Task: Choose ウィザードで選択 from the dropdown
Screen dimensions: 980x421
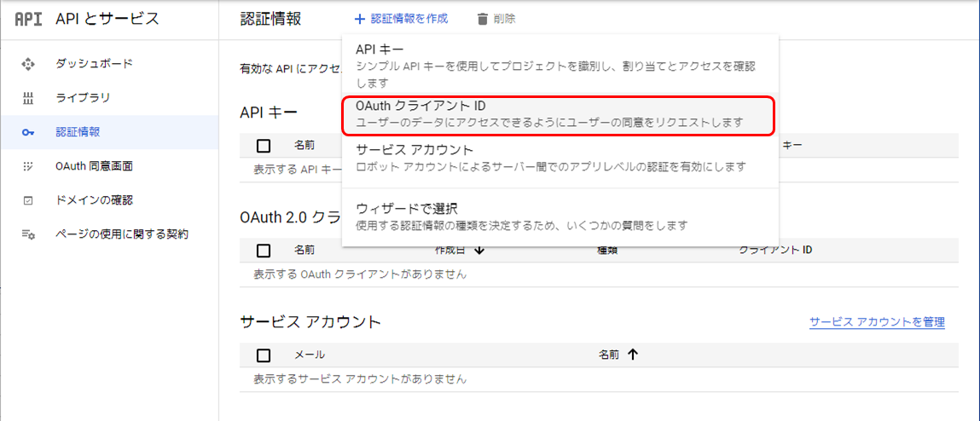Action: click(560, 216)
